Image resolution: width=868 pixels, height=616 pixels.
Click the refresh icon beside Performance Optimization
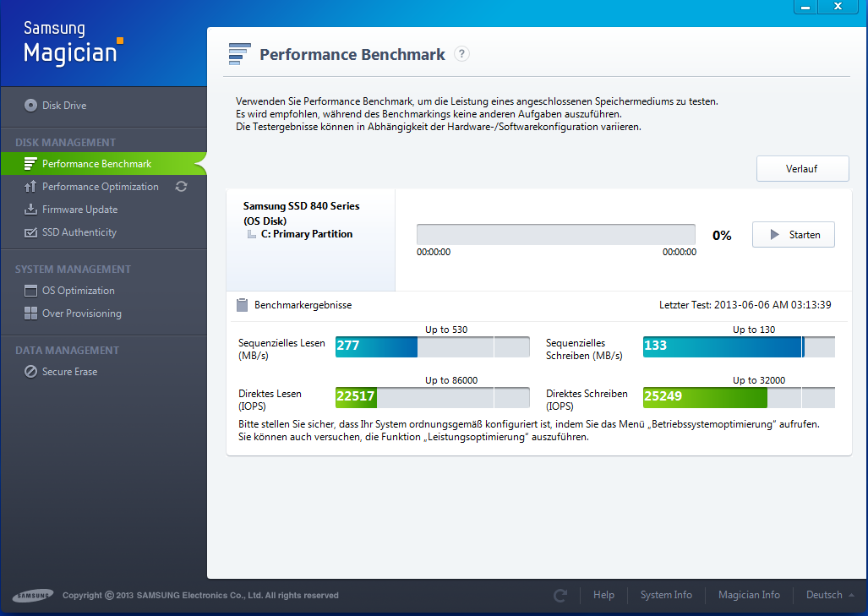point(181,187)
